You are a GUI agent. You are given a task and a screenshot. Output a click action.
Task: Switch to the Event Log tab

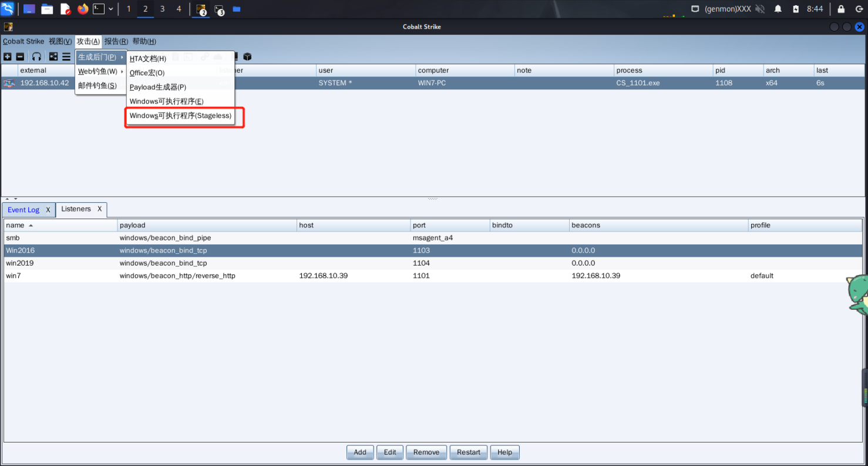[x=23, y=210]
